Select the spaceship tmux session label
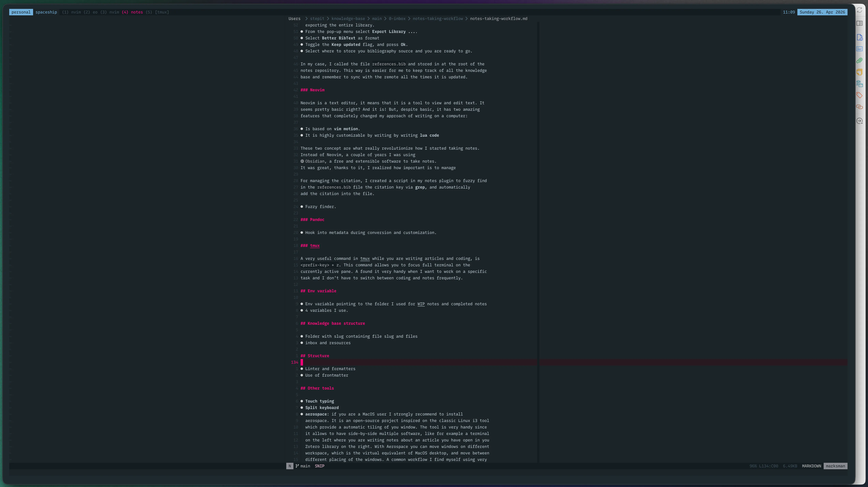Screen dimensions: 868x487 pos(46,12)
